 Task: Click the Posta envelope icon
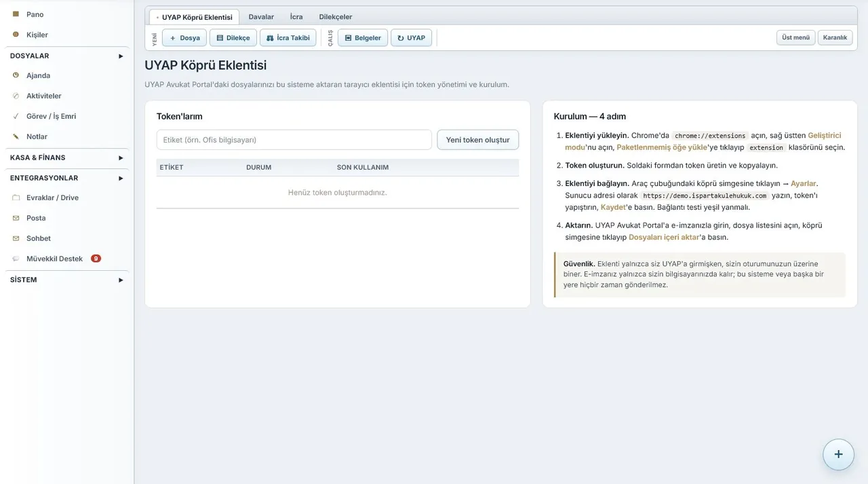click(16, 218)
